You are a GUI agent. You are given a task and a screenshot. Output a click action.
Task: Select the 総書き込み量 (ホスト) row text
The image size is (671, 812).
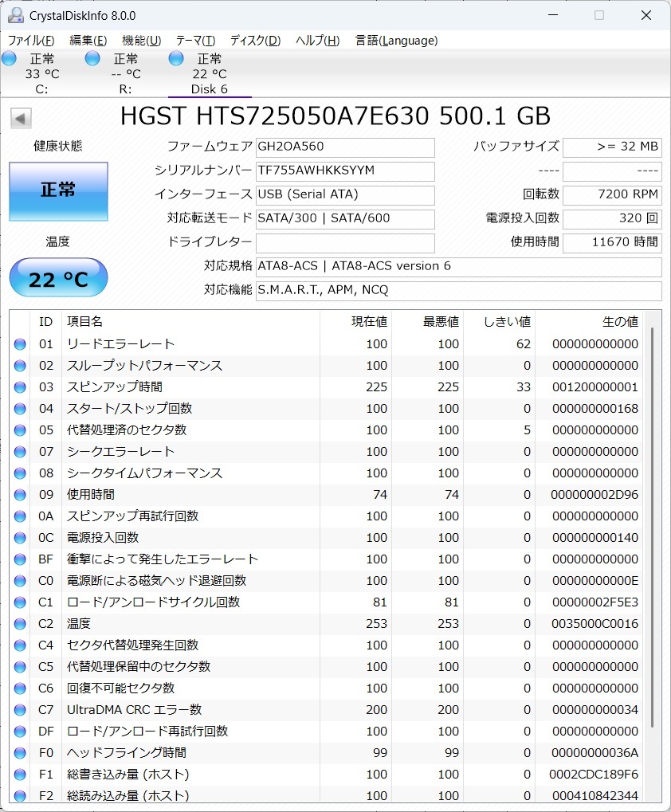click(128, 775)
